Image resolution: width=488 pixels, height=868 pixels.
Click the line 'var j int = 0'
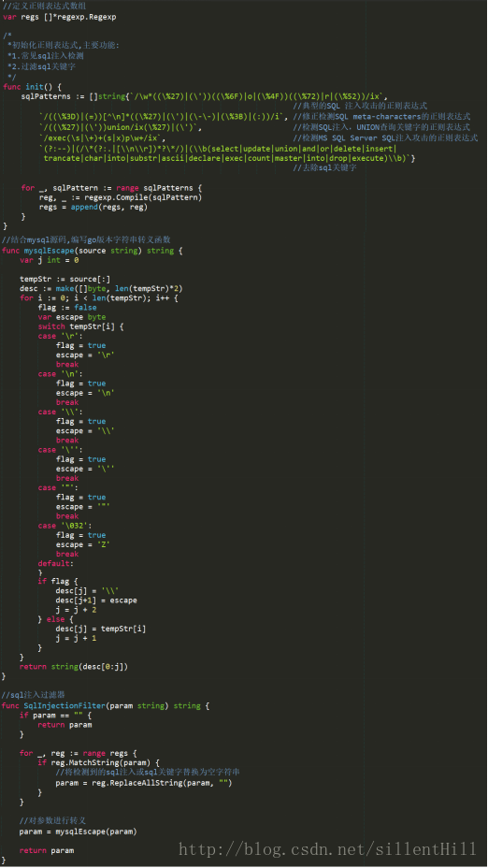tap(50, 260)
